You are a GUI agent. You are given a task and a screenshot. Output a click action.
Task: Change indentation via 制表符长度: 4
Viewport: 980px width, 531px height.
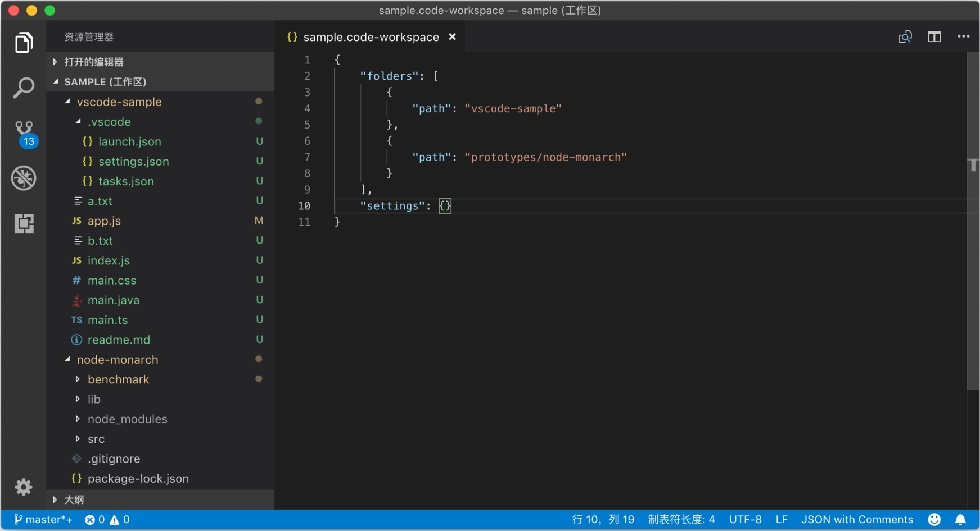681,519
